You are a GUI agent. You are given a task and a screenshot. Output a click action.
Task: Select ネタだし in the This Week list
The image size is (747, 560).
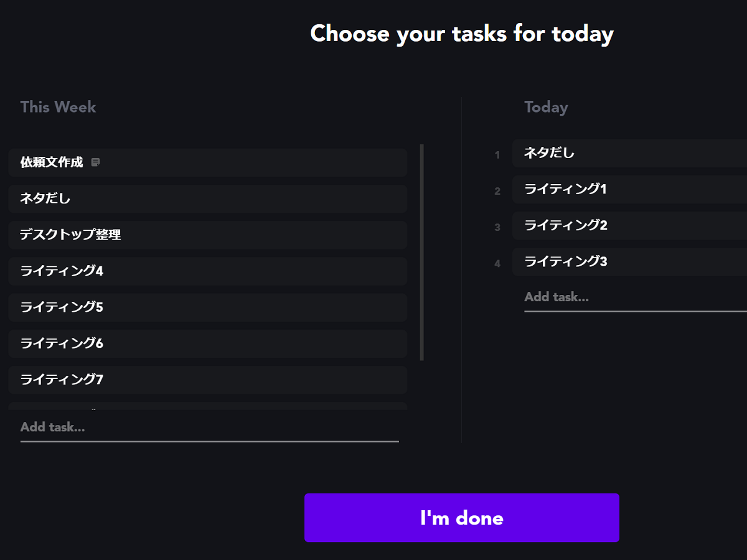coord(208,198)
